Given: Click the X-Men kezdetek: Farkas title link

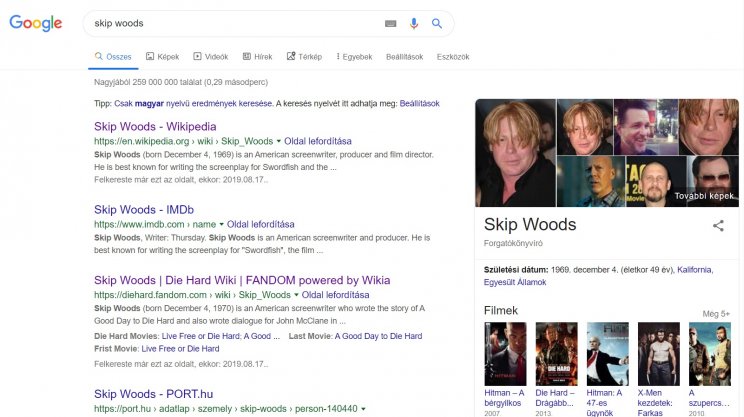Looking at the screenshot, I should [655, 403].
